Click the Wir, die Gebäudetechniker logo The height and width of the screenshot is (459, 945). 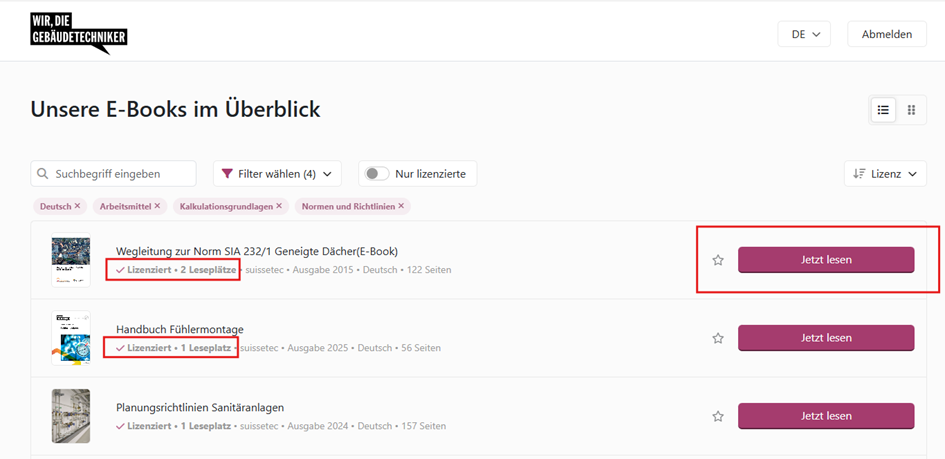78,34
